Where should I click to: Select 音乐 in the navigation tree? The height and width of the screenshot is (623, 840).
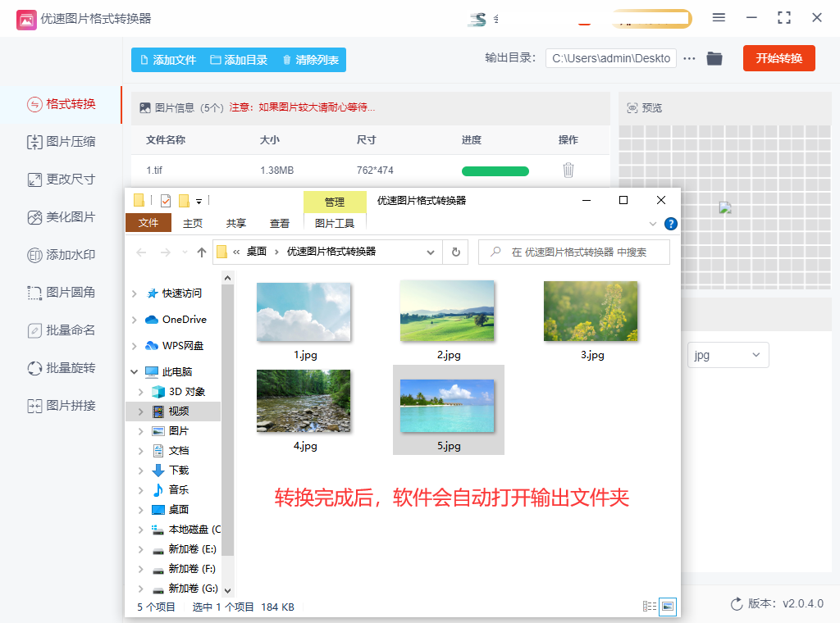[x=171, y=489]
